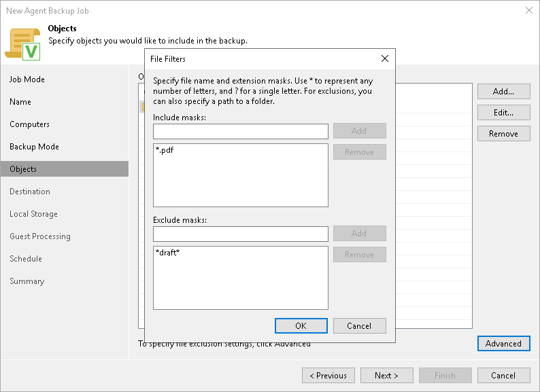The height and width of the screenshot is (392, 540).
Task: Select the Guest Processing step
Action: [x=40, y=236]
